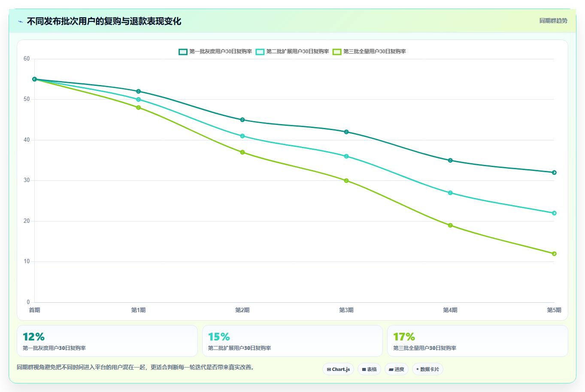Toggle 第三批全量用户30日复购率 legend series

pyautogui.click(x=369, y=52)
